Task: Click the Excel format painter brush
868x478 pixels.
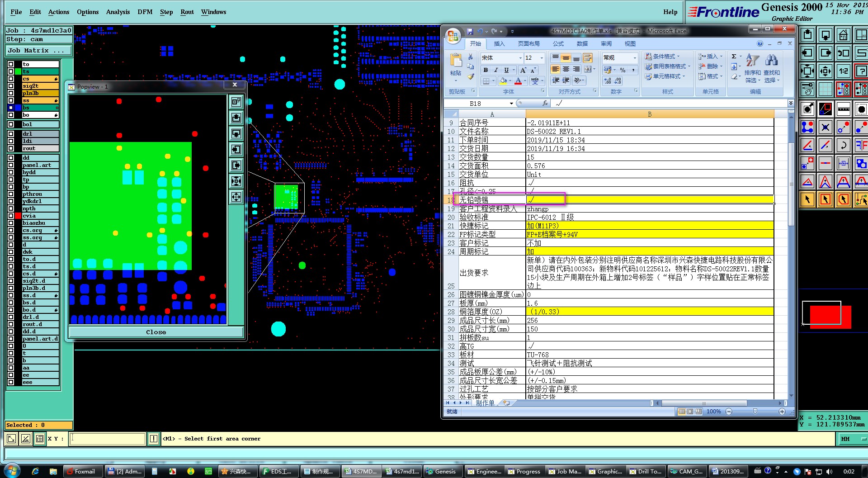Action: coord(471,76)
